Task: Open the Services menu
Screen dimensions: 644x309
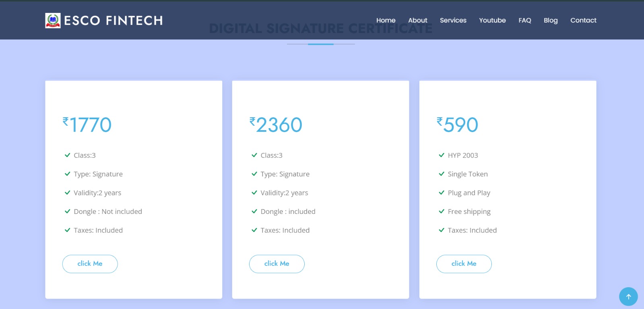Action: (453, 20)
